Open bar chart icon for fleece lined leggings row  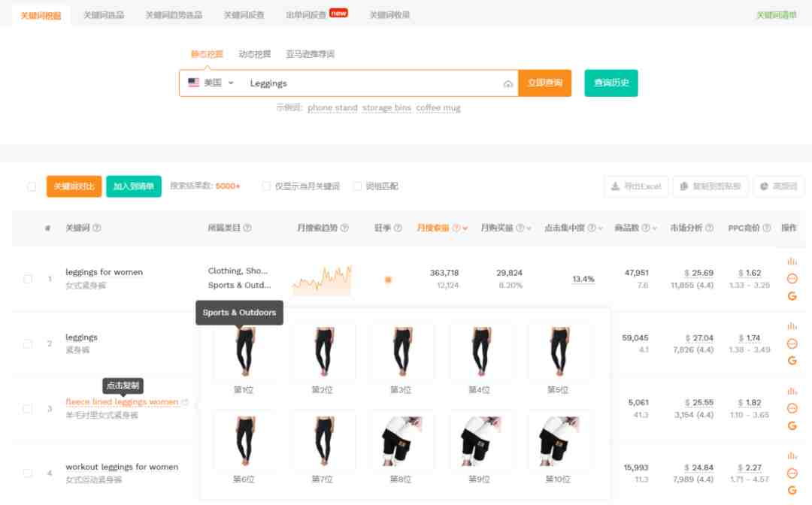click(x=792, y=392)
